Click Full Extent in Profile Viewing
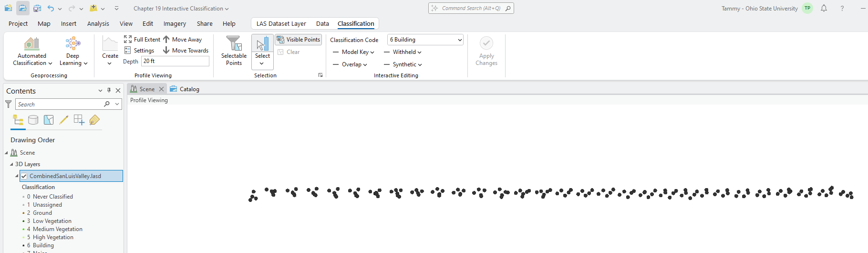The width and height of the screenshot is (868, 253). (x=142, y=40)
